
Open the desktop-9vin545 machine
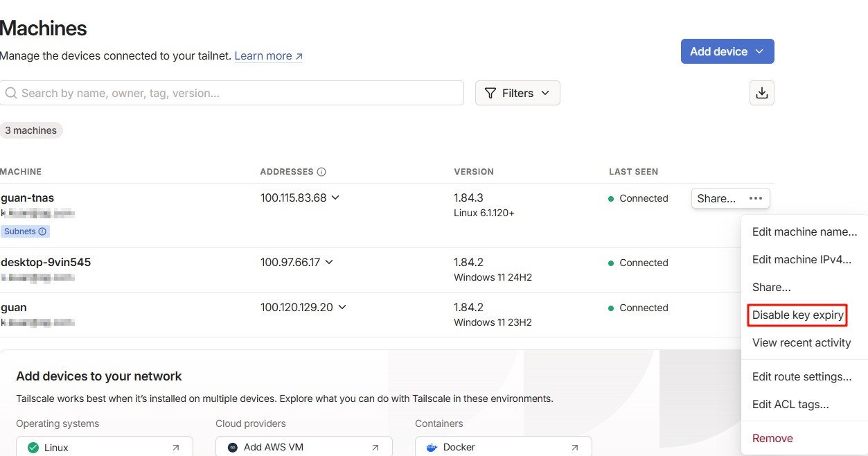pyautogui.click(x=46, y=262)
